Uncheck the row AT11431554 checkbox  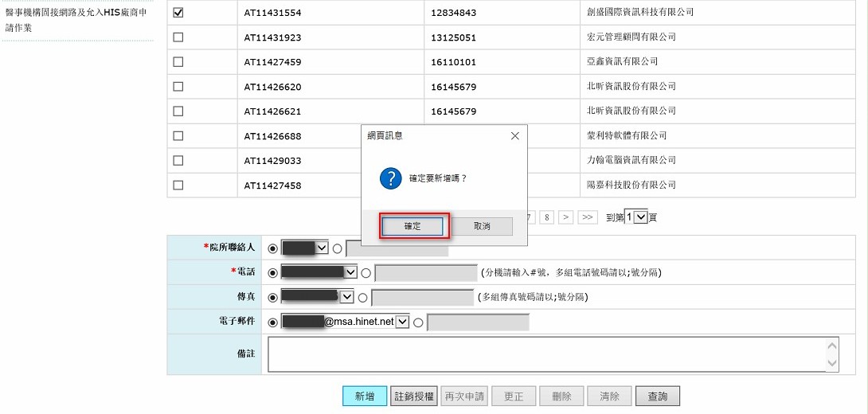[x=178, y=12]
